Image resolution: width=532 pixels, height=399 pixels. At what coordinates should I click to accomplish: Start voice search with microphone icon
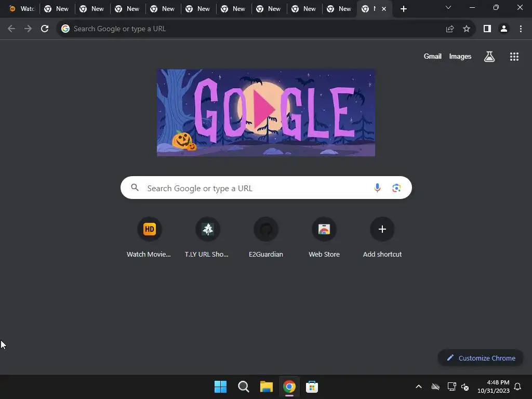point(377,188)
